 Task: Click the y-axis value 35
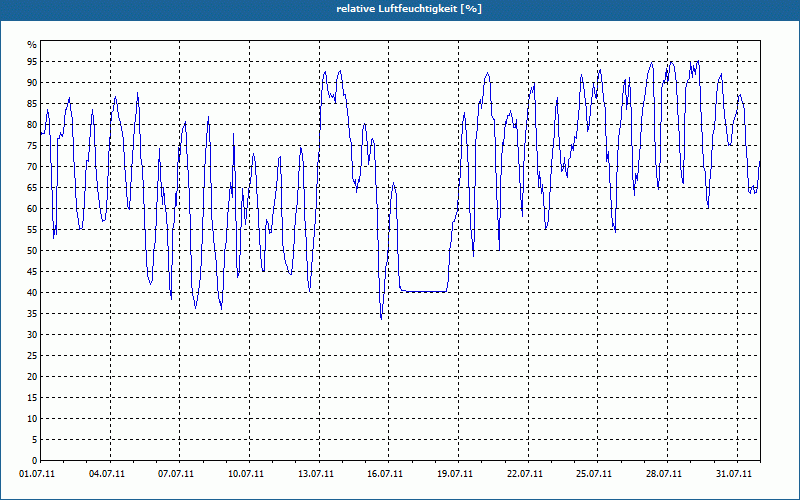(x=32, y=314)
